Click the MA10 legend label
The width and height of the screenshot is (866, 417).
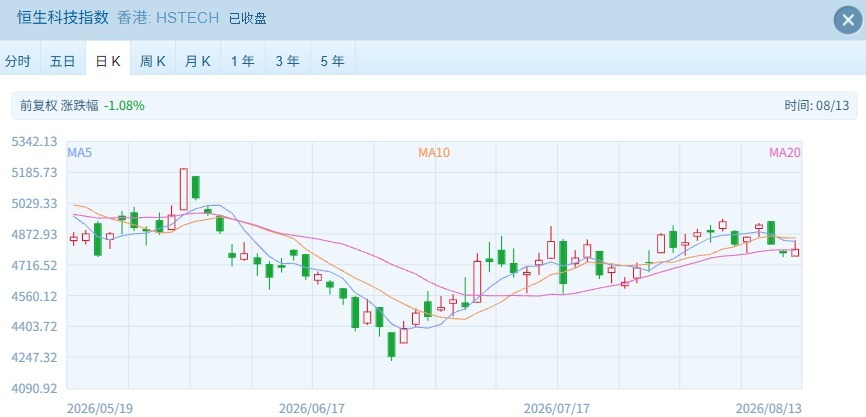coord(434,153)
